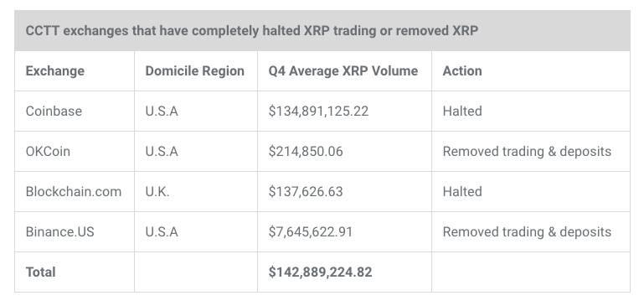Click the table title about halted XRP trading
Screen dimensions: 644x306
pyautogui.click(x=252, y=31)
